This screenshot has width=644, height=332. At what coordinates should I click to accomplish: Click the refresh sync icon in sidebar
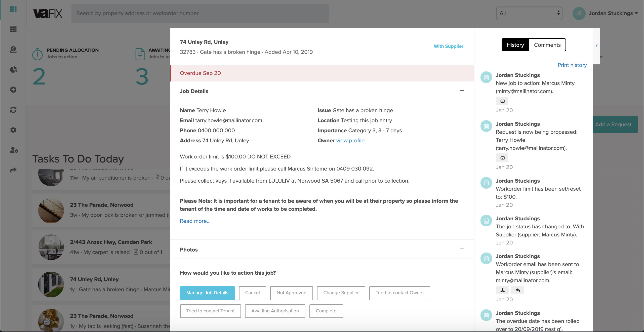coord(13,110)
